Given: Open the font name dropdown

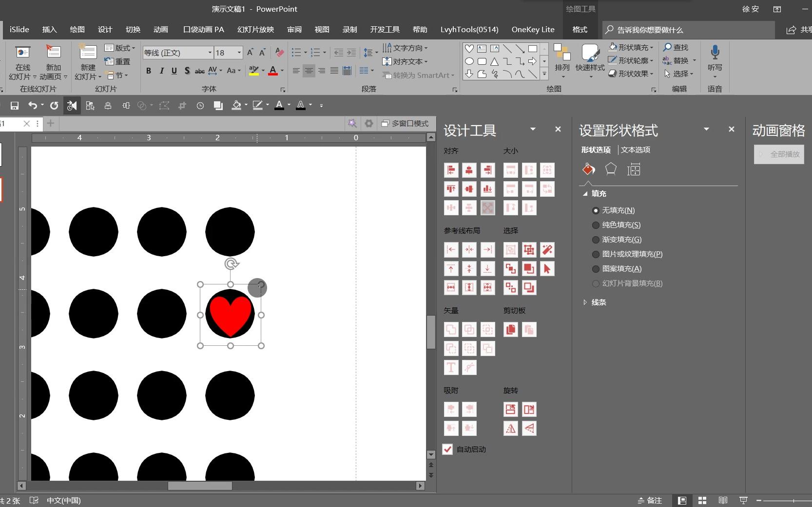Looking at the screenshot, I should click(x=210, y=53).
